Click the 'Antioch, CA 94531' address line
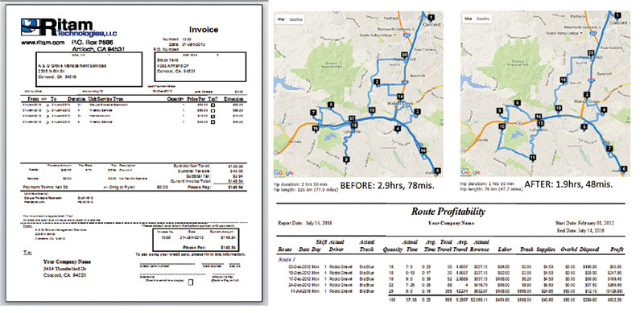This screenshot has width=644, height=313. pyautogui.click(x=98, y=49)
